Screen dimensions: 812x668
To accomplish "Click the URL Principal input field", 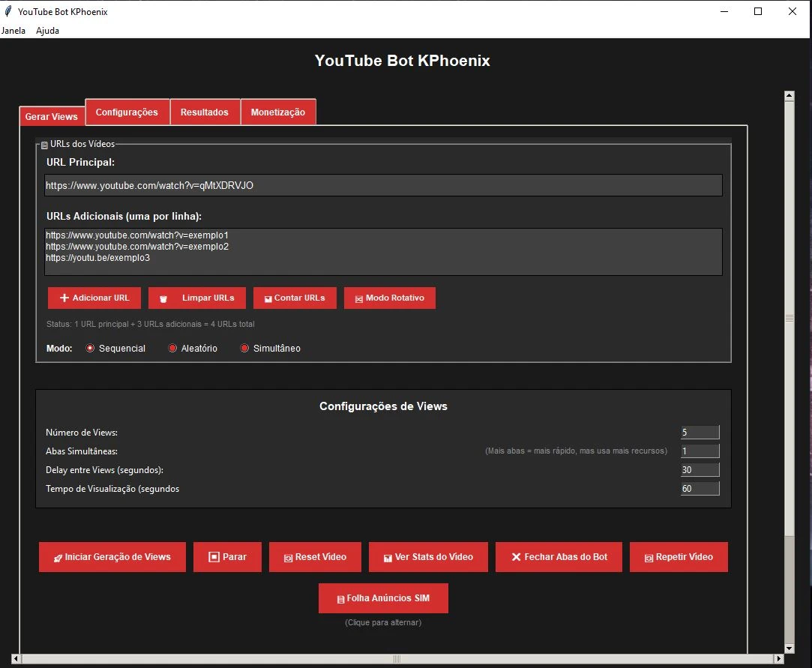I will coord(382,185).
